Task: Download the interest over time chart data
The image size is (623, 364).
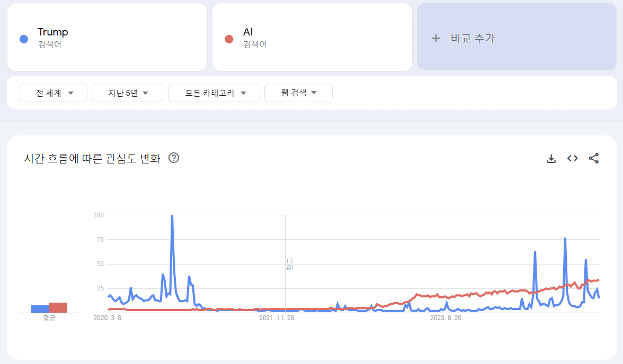Action: click(x=551, y=158)
